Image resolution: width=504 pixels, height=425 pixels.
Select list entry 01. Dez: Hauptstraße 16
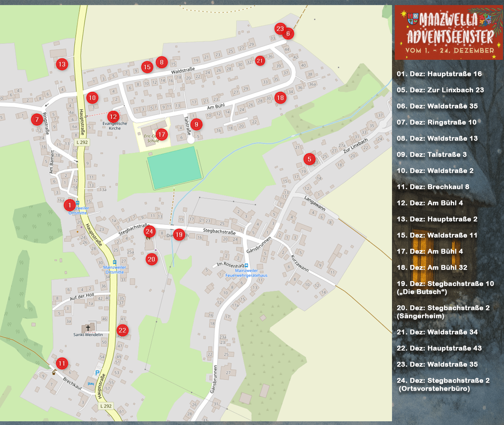coord(439,74)
